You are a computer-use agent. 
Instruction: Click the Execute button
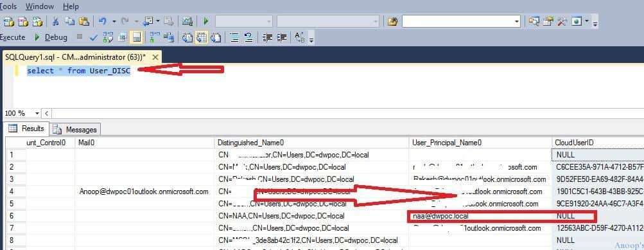(x=12, y=37)
